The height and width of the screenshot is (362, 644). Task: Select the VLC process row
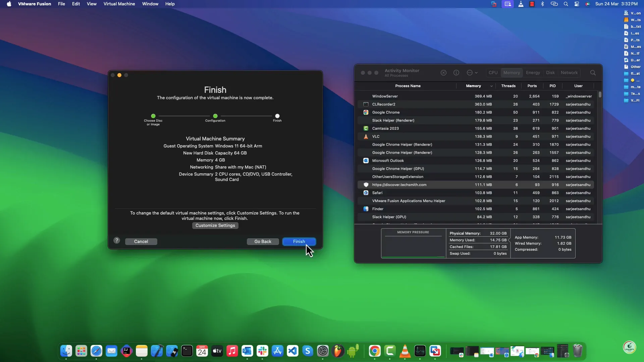[x=476, y=136]
